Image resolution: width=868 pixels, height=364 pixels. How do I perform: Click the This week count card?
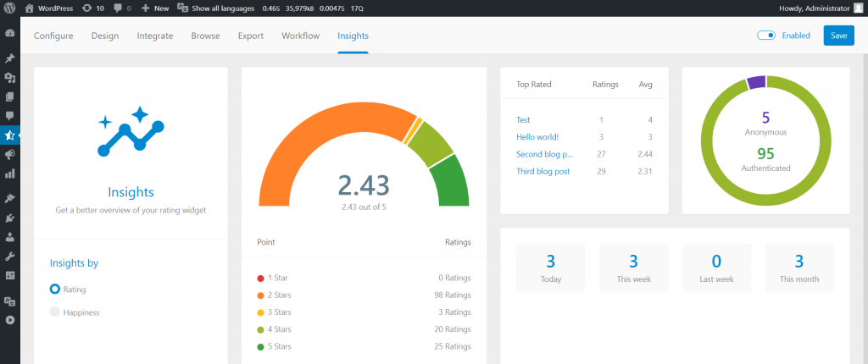633,267
